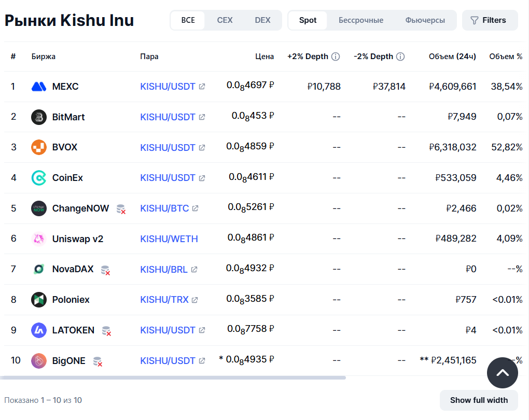Viewport: 529px width, 420px height.
Task: Switch to the DEX filter tab
Action: coord(262,20)
